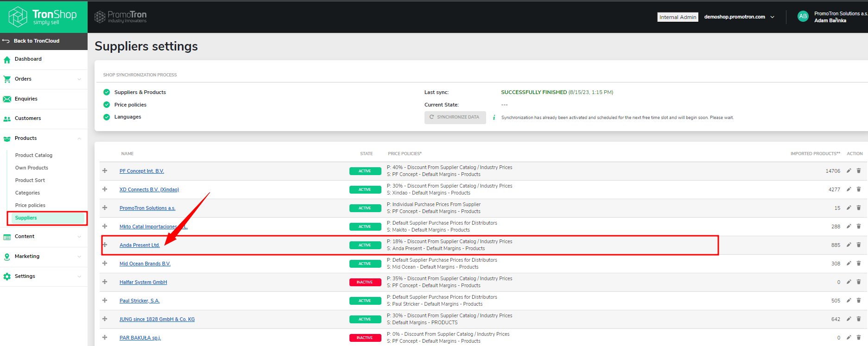Expand the Orders menu chevron
The height and width of the screenshot is (346, 868).
click(x=79, y=79)
